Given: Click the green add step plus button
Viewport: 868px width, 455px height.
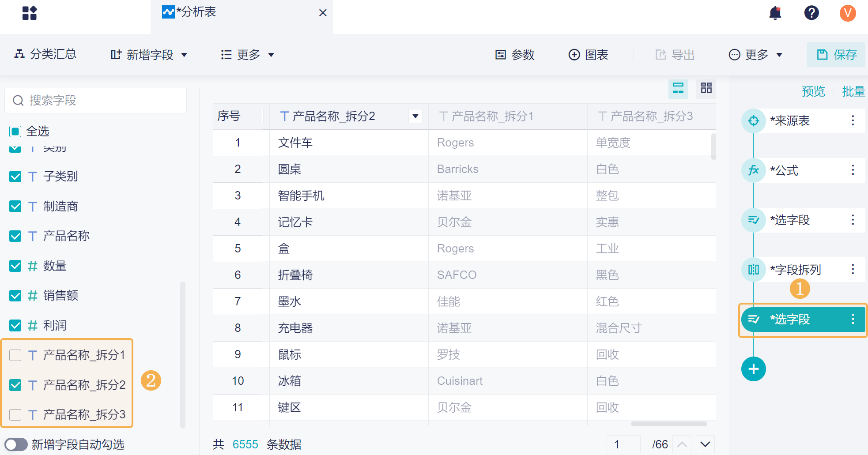Looking at the screenshot, I should 753,369.
